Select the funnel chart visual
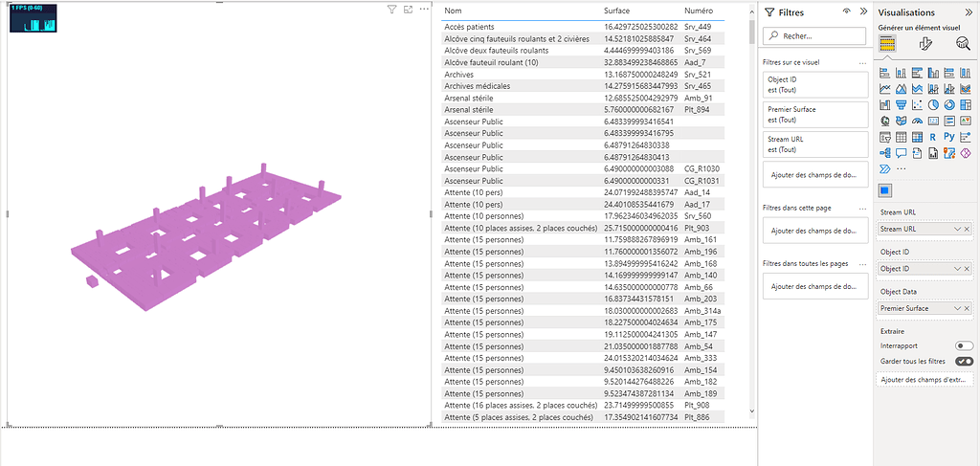 pyautogui.click(x=901, y=105)
